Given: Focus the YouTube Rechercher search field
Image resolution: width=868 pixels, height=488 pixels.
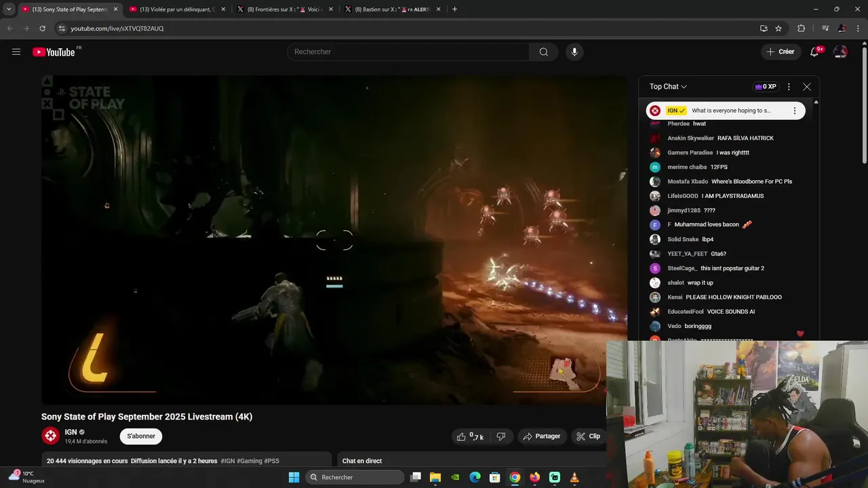Looking at the screenshot, I should pyautogui.click(x=409, y=52).
